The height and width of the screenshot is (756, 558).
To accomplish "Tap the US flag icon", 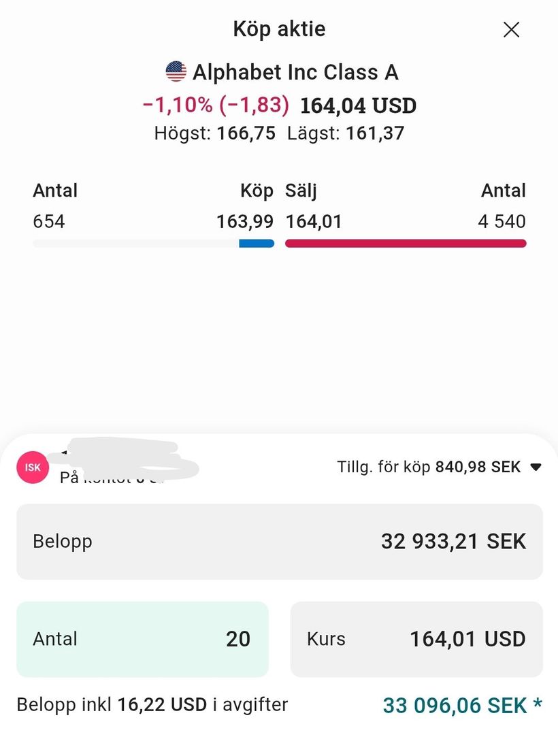I will pos(176,71).
